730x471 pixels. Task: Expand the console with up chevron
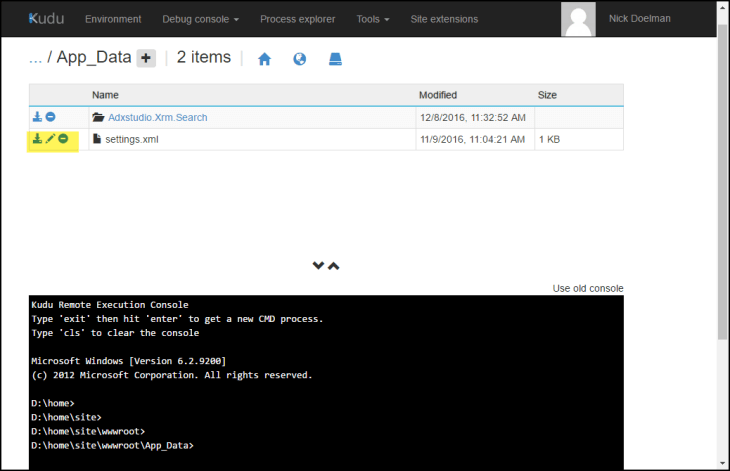click(x=334, y=266)
